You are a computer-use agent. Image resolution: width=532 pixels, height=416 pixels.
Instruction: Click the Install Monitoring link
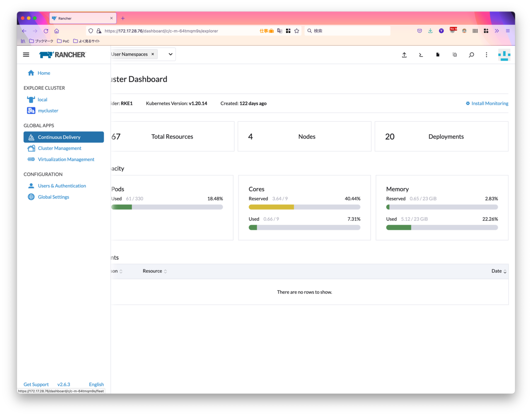pos(487,103)
